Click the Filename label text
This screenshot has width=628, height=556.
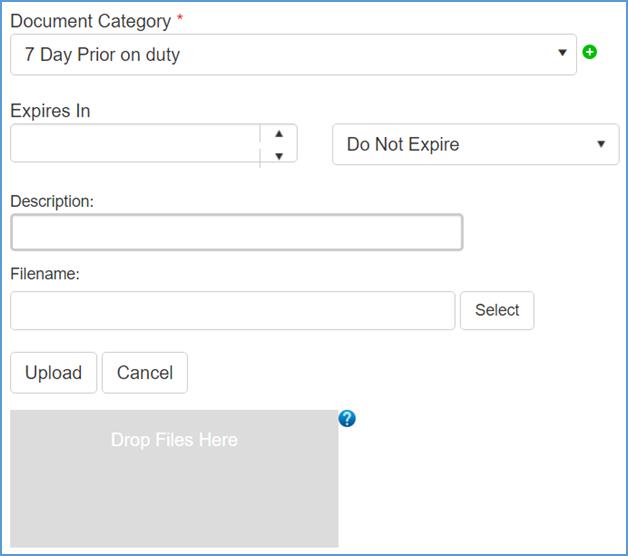click(x=45, y=273)
